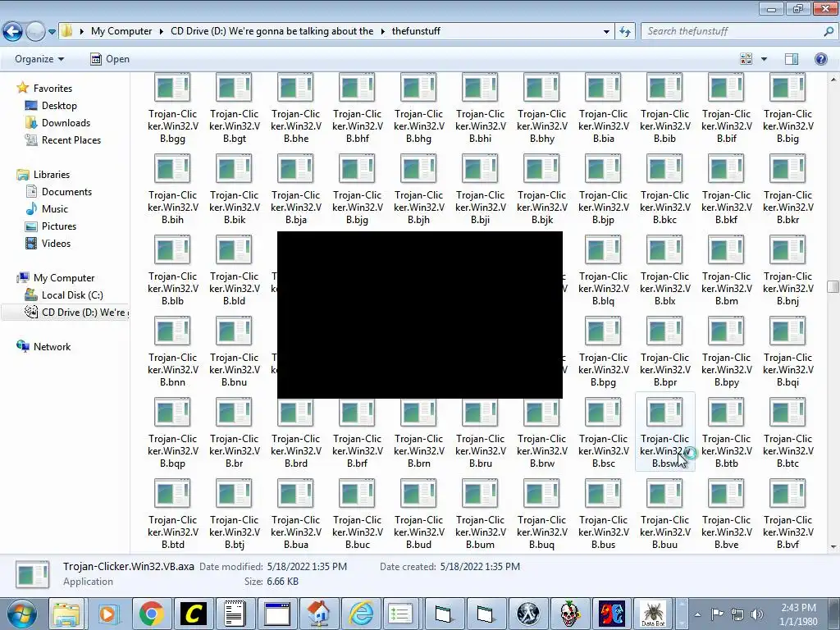The image size is (840, 630).
Task: Select file Trojan-Clicker.Win32.VB.blq
Action: pyautogui.click(x=603, y=271)
